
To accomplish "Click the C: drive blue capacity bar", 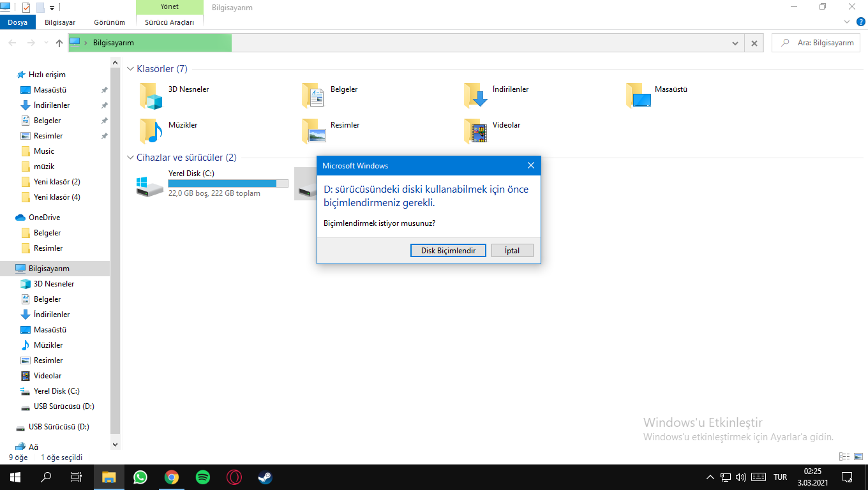I will (228, 184).
